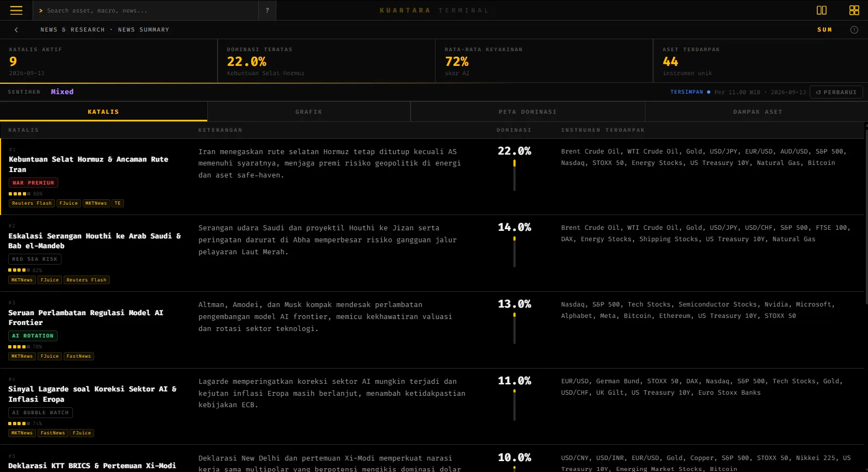Image resolution: width=868 pixels, height=472 pixels.
Task: Open FJuice source in Lagarde row
Action: [82, 433]
